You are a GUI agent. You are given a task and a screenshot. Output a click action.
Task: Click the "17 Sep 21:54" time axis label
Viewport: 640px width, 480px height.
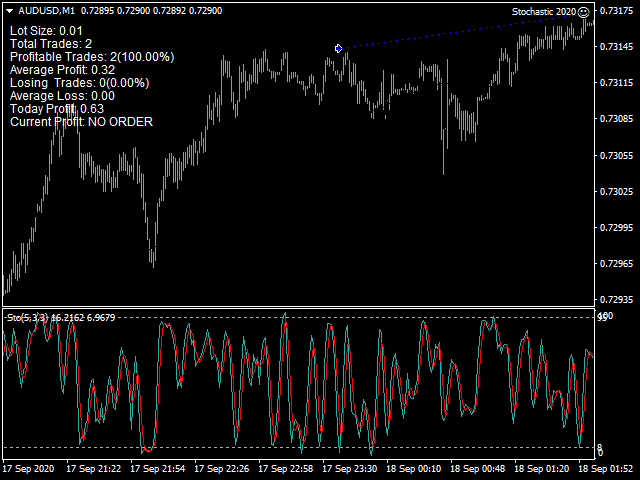tap(158, 469)
